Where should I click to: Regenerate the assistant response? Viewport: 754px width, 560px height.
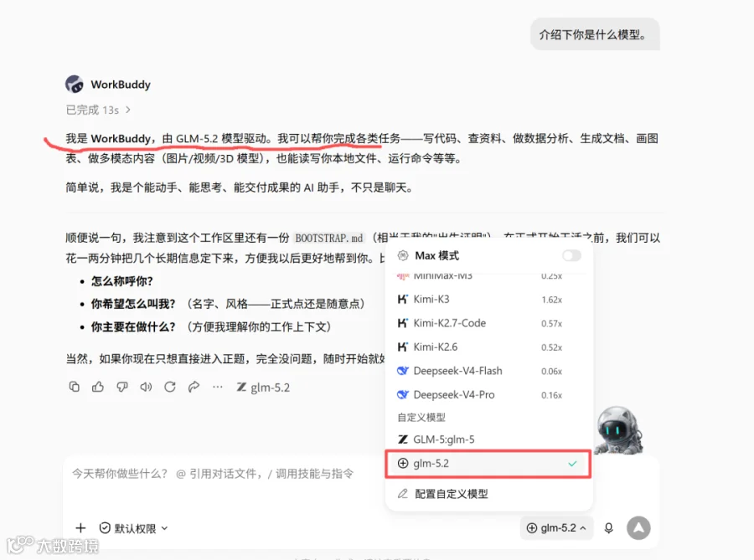tap(170, 387)
